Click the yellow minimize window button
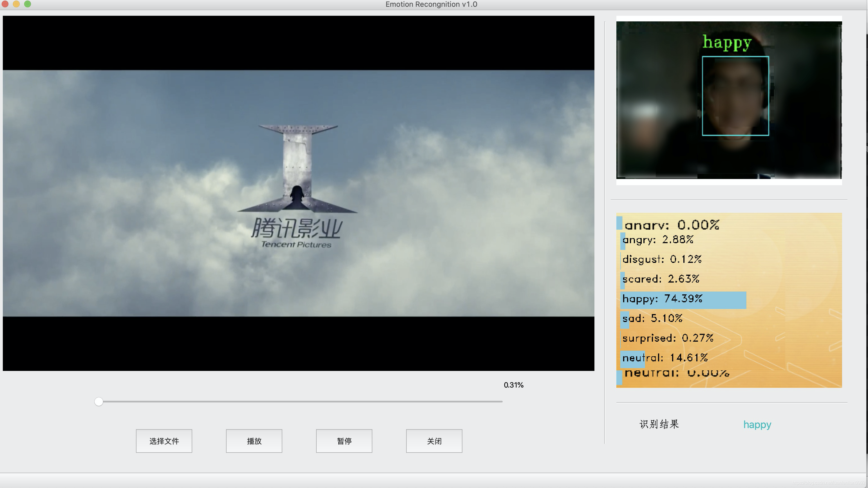This screenshot has width=868, height=488. tap(16, 4)
